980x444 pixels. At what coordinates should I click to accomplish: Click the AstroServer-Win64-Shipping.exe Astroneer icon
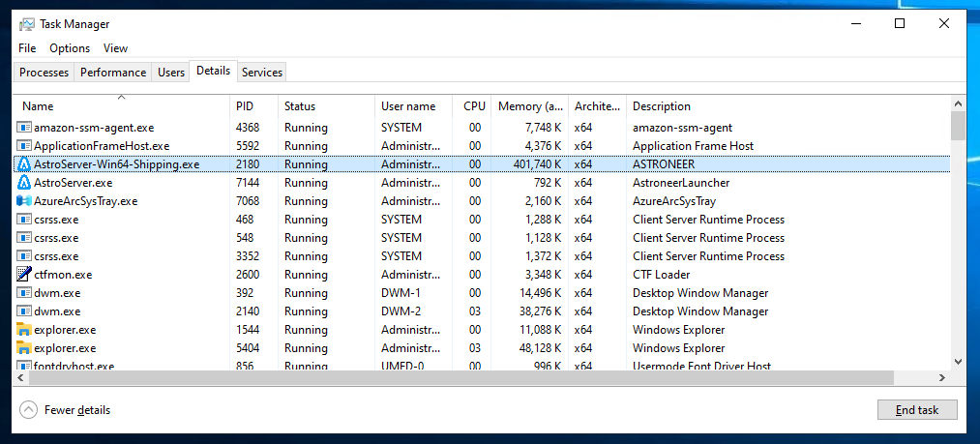click(x=24, y=164)
